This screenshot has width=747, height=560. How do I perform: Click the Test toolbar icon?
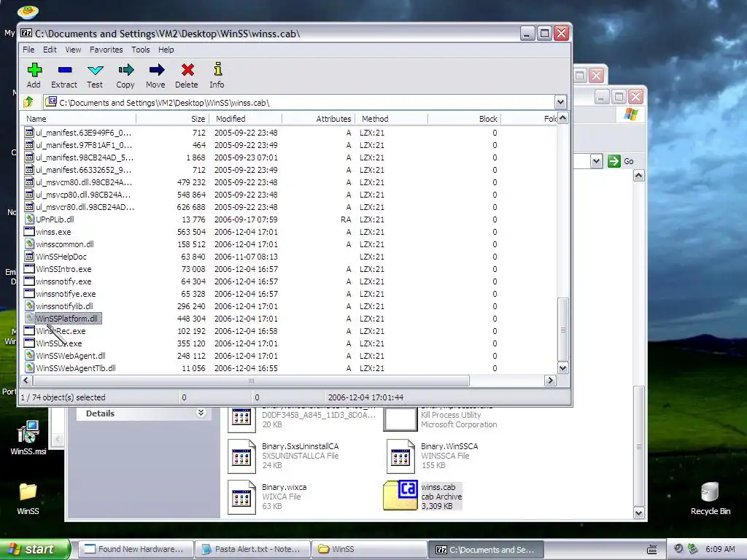(96, 71)
